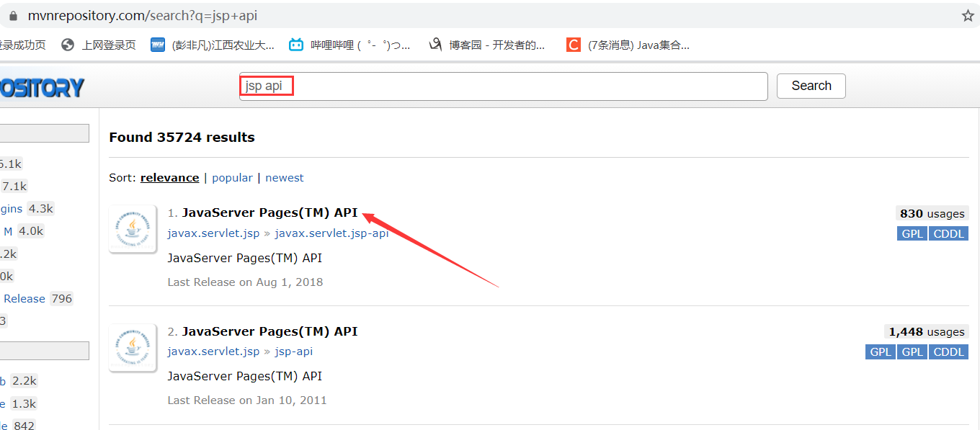Click Last Release on Jan 10, 2011 text

point(247,400)
